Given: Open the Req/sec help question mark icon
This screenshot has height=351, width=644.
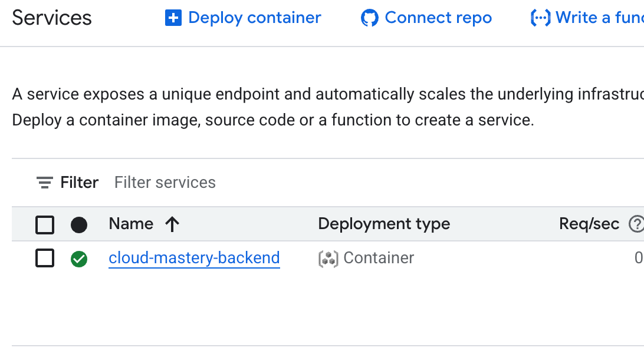Looking at the screenshot, I should click(x=636, y=224).
